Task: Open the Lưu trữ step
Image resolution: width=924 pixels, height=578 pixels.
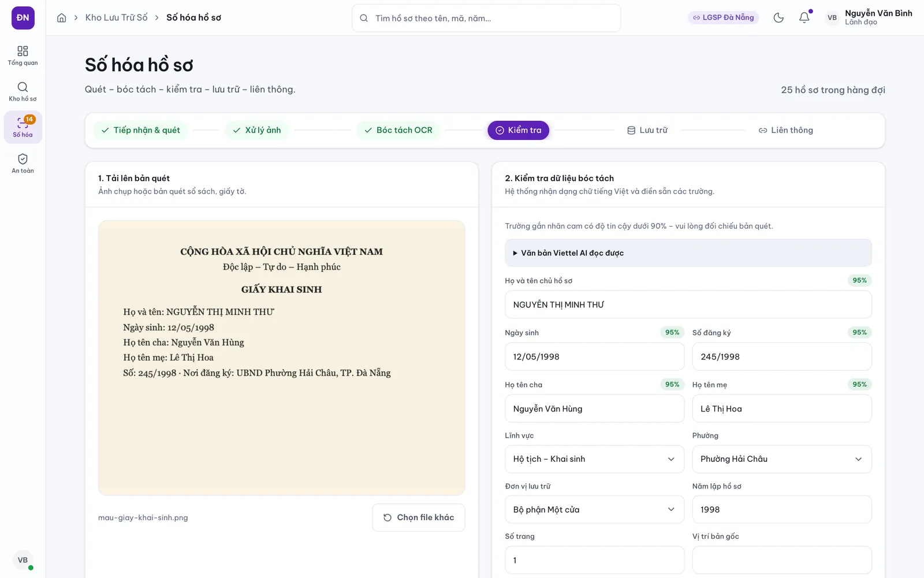Action: [x=647, y=130]
